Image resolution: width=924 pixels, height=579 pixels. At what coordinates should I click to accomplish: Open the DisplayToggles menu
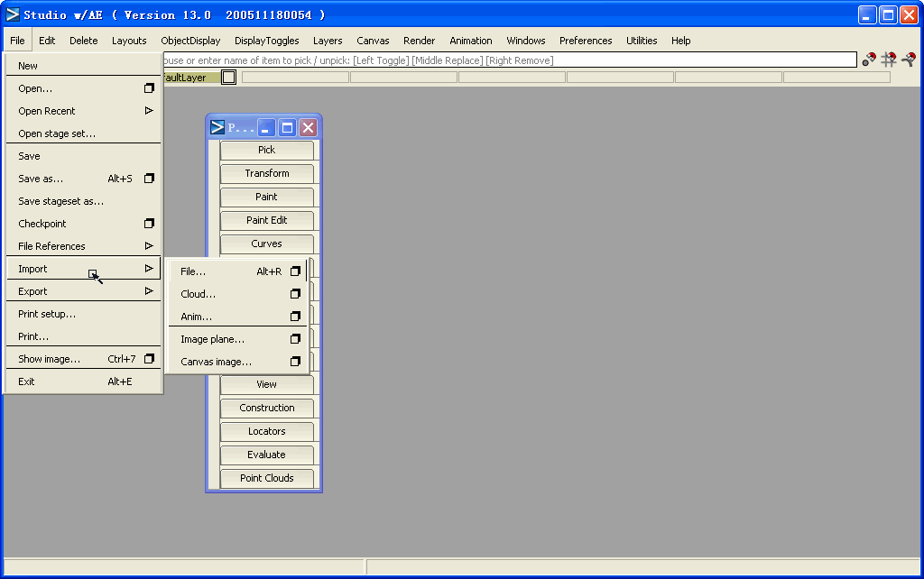coord(267,41)
